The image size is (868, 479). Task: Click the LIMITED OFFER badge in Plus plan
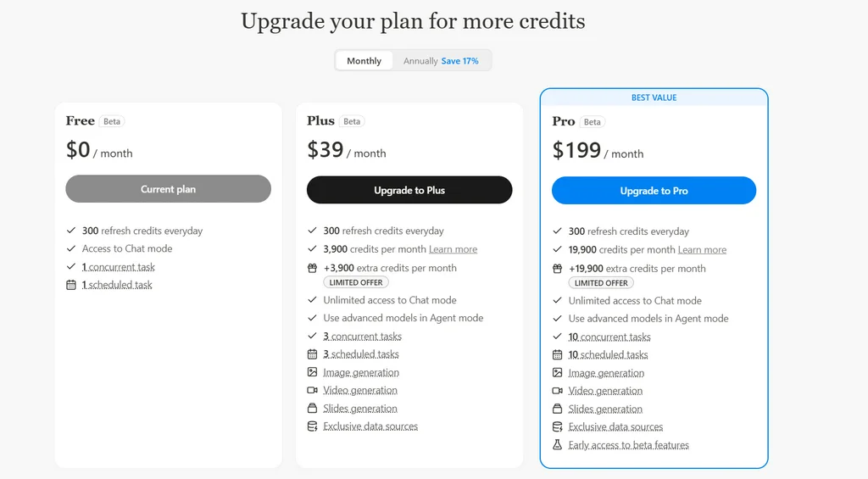click(355, 282)
